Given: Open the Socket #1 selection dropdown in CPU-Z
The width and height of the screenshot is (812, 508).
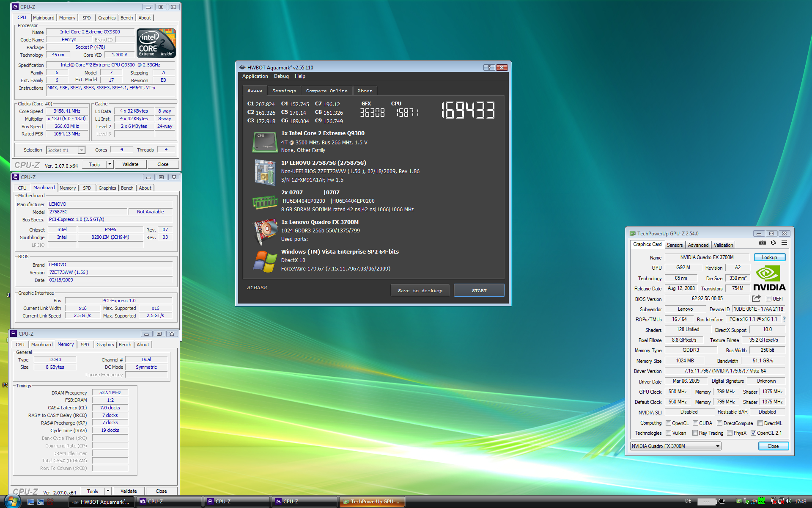Looking at the screenshot, I should 66,150.
